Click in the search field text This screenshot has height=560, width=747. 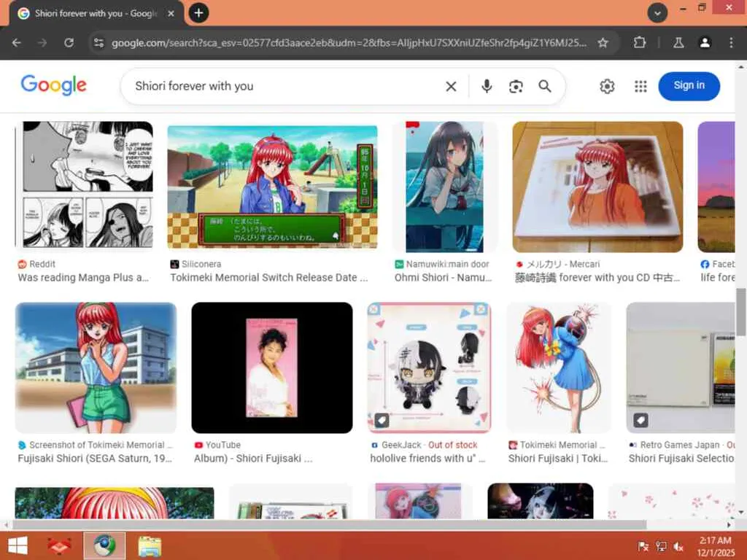pos(194,86)
